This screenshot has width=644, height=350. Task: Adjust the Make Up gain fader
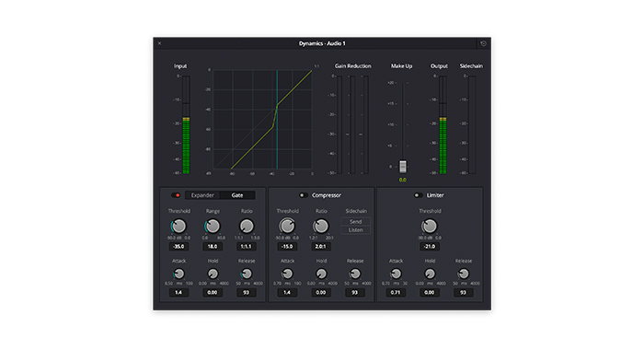pos(403,166)
